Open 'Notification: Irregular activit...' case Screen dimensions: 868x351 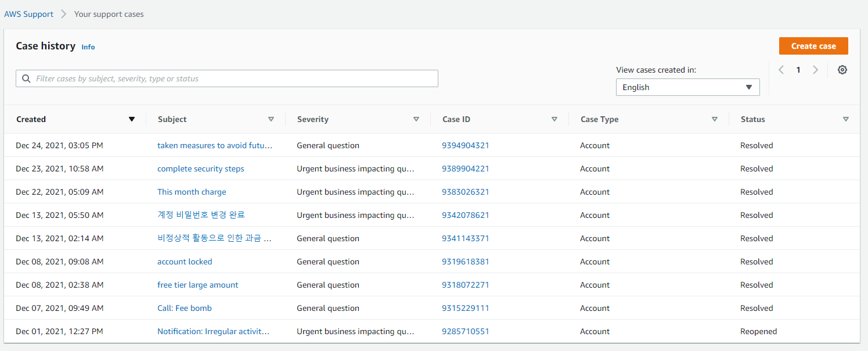pyautogui.click(x=214, y=331)
